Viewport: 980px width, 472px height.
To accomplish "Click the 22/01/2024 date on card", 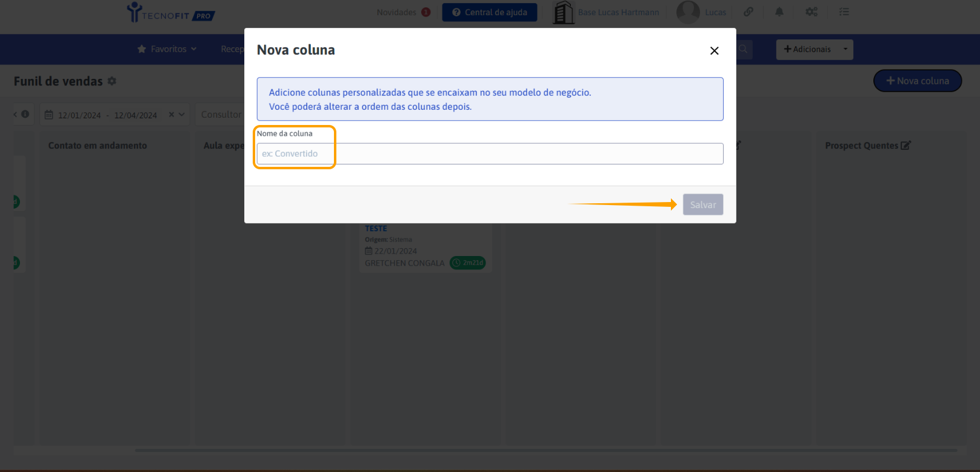I will pos(396,251).
